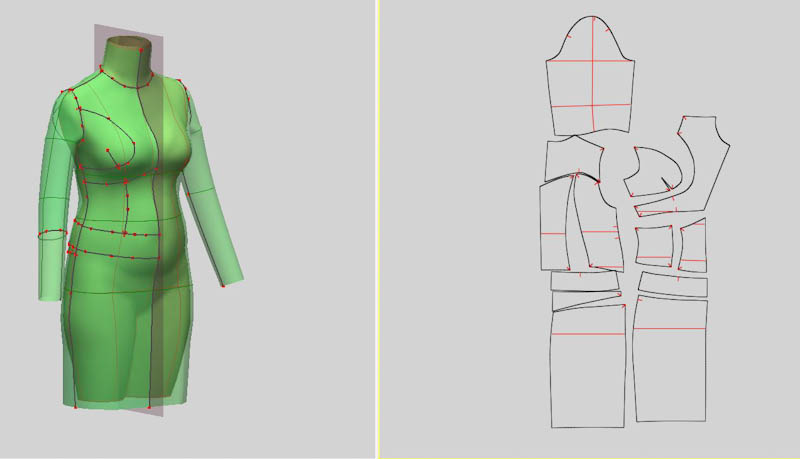This screenshot has width=800, height=459.
Task: Click the red point at the right sleeve cuff
Action: click(223, 286)
